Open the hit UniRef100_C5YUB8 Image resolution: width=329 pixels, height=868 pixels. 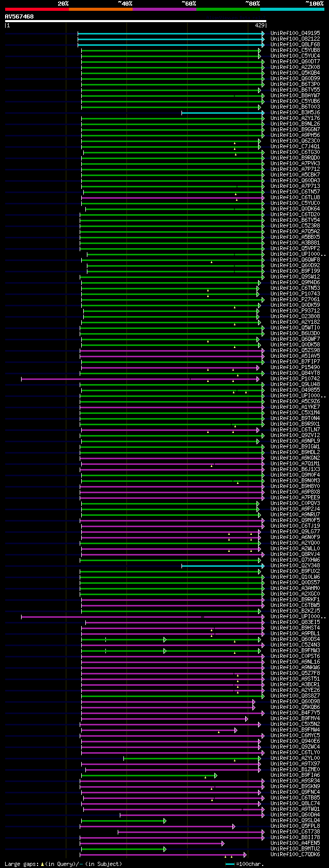pyautogui.click(x=295, y=50)
